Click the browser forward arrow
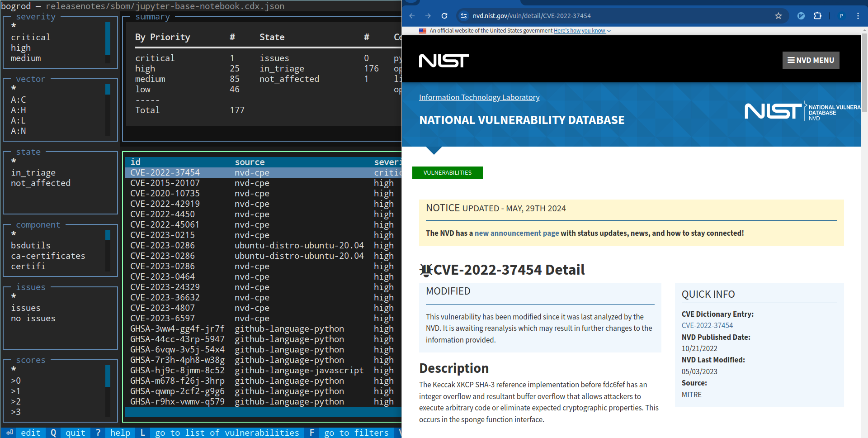This screenshot has height=438, width=868. (x=428, y=16)
